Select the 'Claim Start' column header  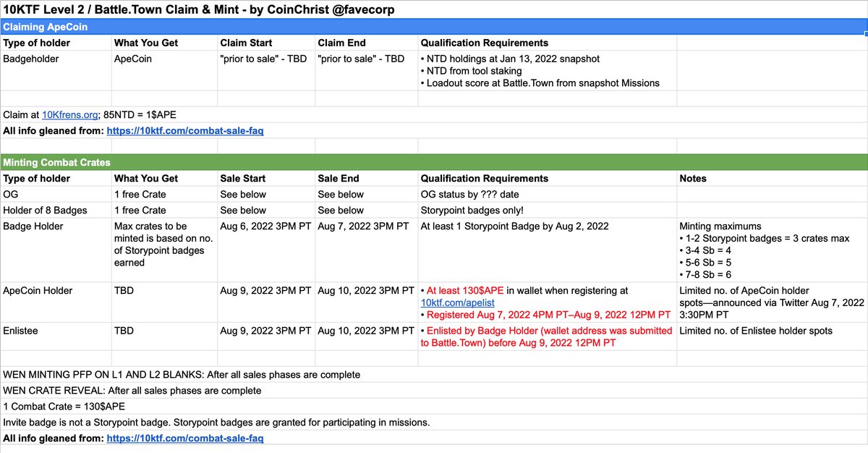(x=265, y=43)
